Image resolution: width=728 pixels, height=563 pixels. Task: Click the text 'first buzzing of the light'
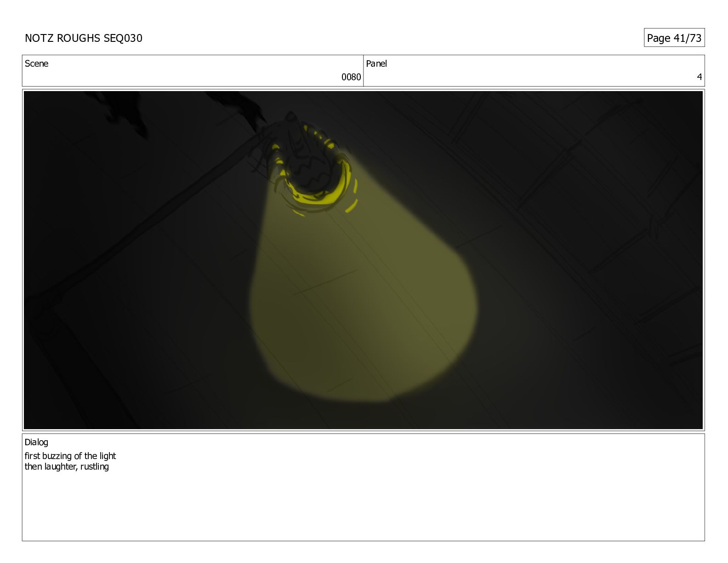[70, 456]
